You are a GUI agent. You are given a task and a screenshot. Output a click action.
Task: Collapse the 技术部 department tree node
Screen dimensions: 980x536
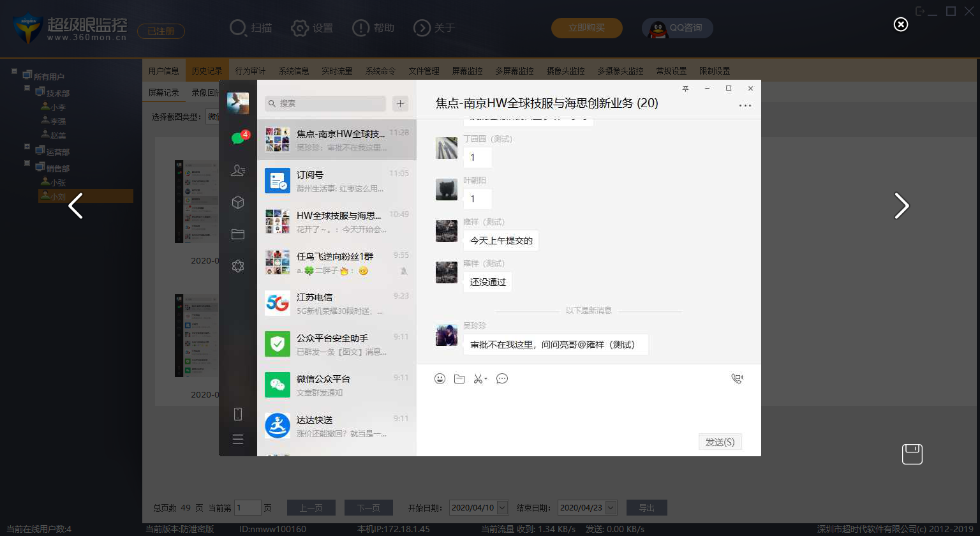point(27,89)
